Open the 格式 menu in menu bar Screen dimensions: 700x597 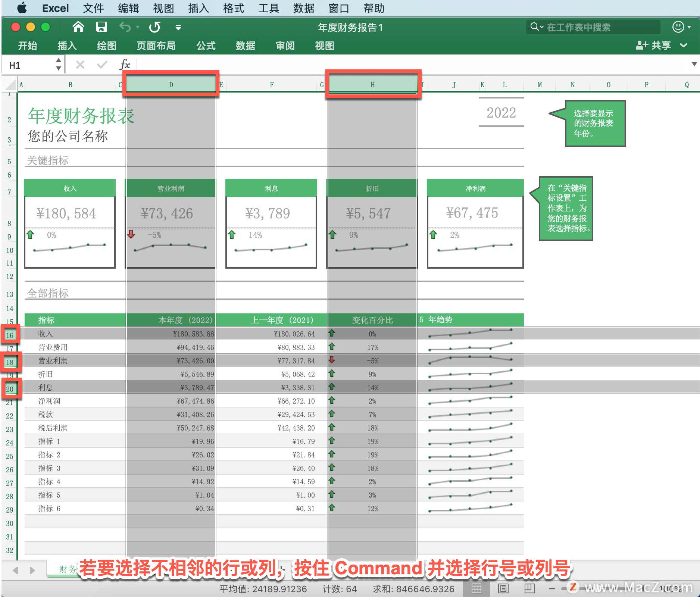click(234, 8)
